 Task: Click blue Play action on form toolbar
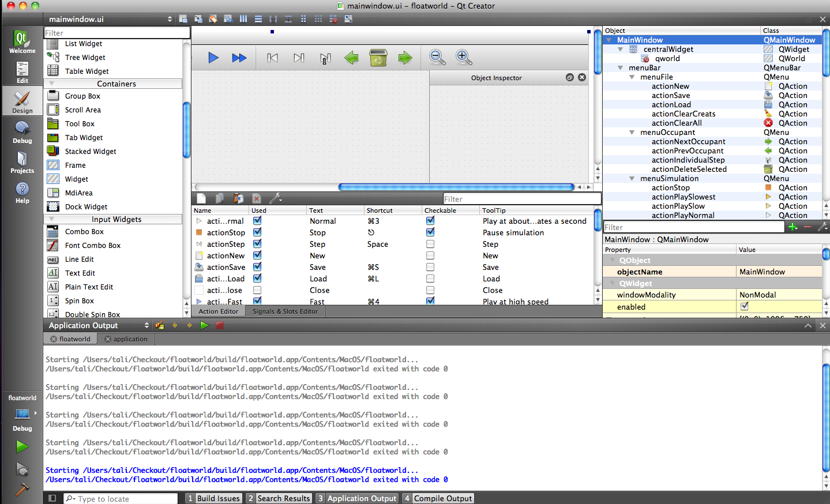pos(213,58)
